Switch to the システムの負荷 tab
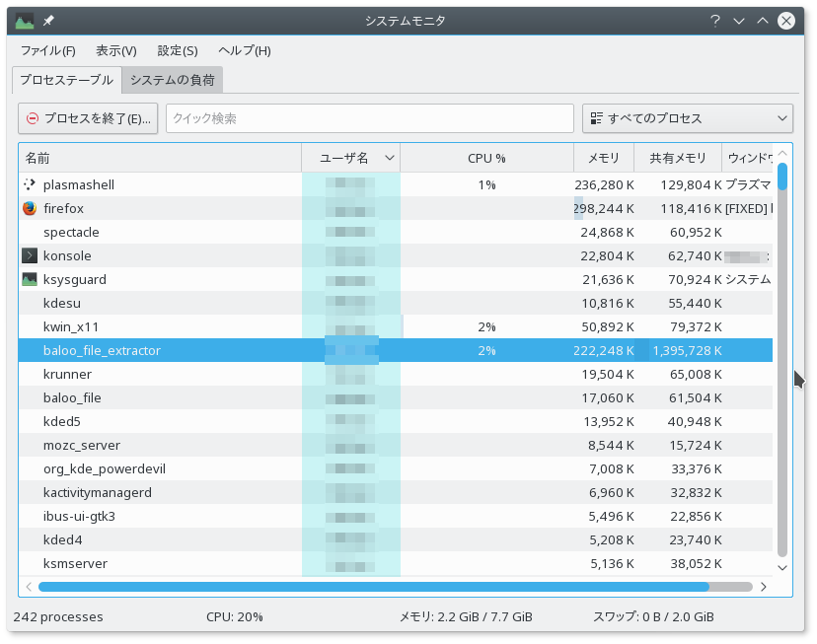The height and width of the screenshot is (644, 817). tap(173, 80)
